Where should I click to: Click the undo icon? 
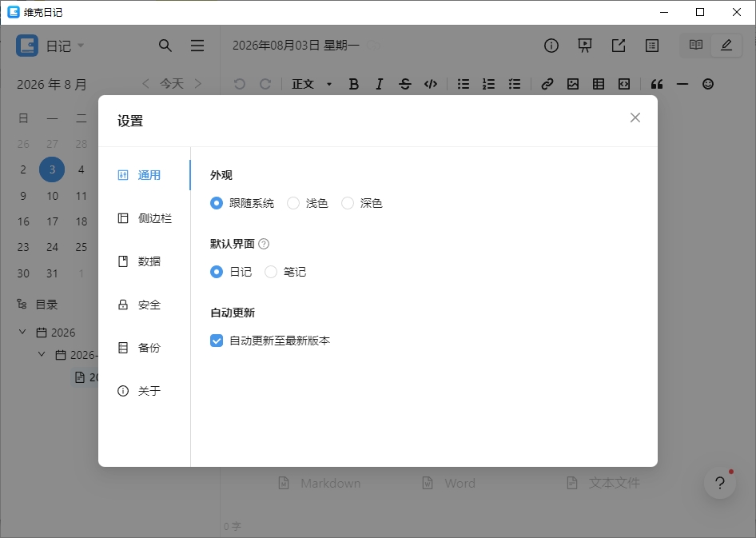pyautogui.click(x=240, y=85)
